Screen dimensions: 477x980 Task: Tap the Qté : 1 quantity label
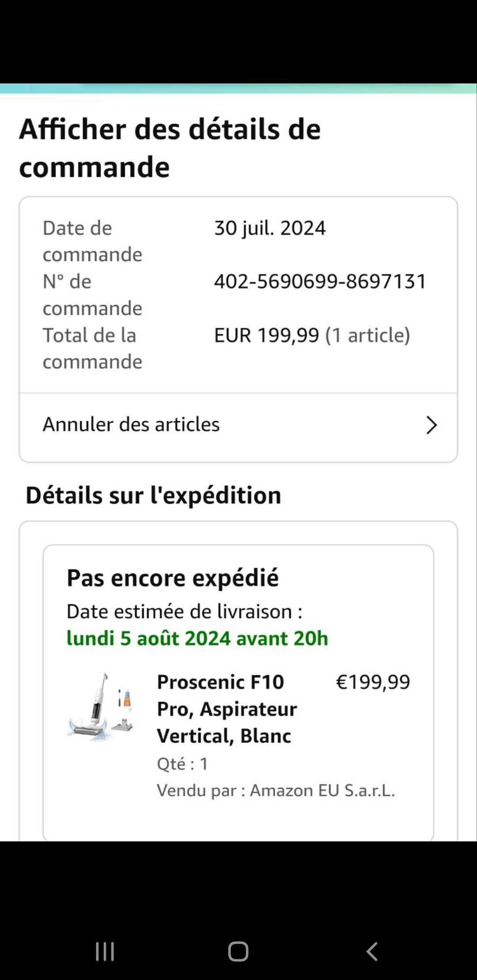(182, 764)
